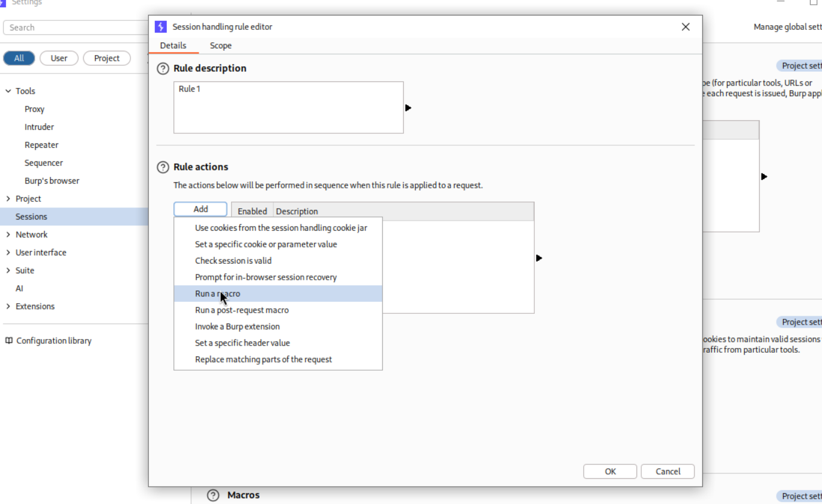Image resolution: width=822 pixels, height=504 pixels.
Task: Close the Session handling rule editor
Action: (x=686, y=27)
